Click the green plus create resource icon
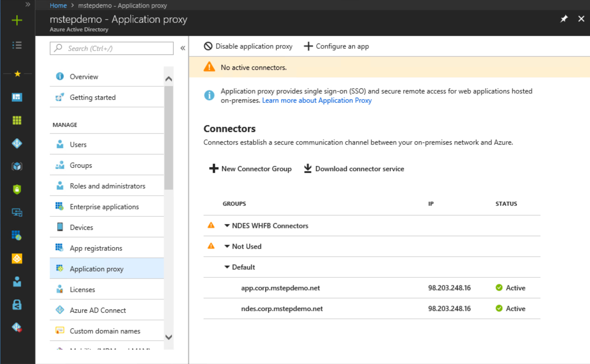Viewport: 590px width, 364px height. point(17,20)
